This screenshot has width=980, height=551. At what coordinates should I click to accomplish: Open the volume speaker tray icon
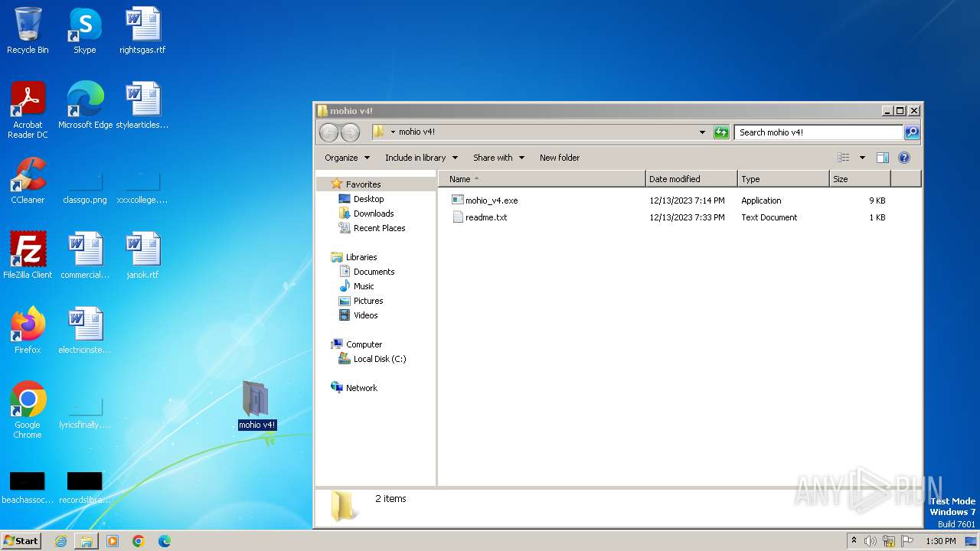click(871, 541)
